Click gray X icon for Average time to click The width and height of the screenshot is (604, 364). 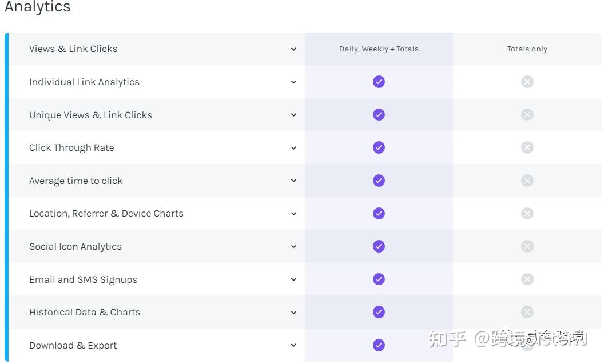[x=527, y=181]
